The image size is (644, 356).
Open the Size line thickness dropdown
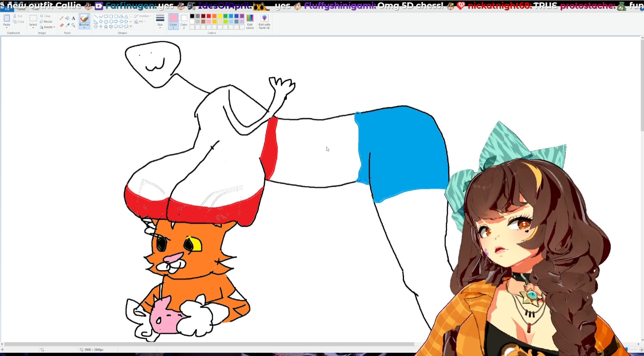tap(160, 21)
